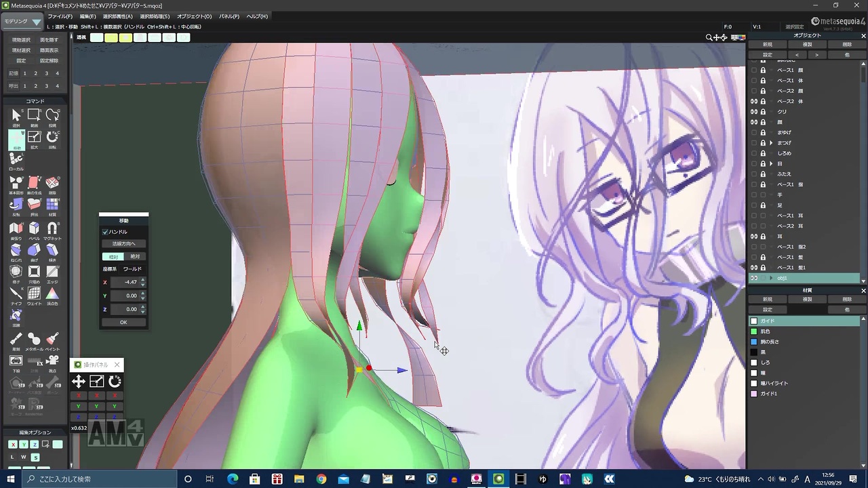The image size is (868, 488).
Task: Increase the X value with up arrow
Action: [x=142, y=280]
